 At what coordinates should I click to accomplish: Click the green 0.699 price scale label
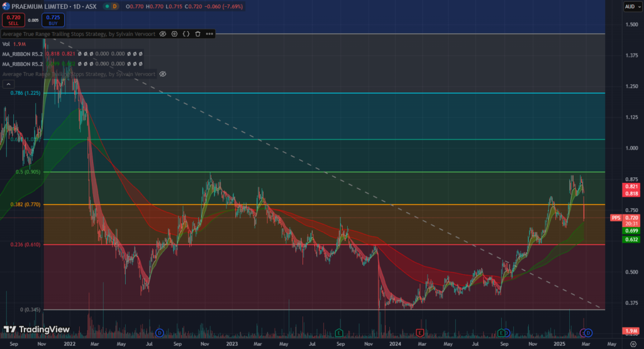[631, 231]
